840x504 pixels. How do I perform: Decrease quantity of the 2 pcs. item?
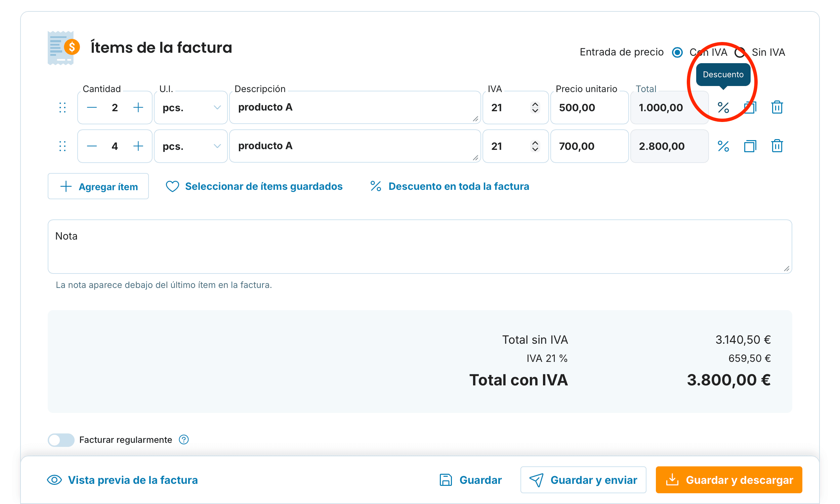pos(92,108)
